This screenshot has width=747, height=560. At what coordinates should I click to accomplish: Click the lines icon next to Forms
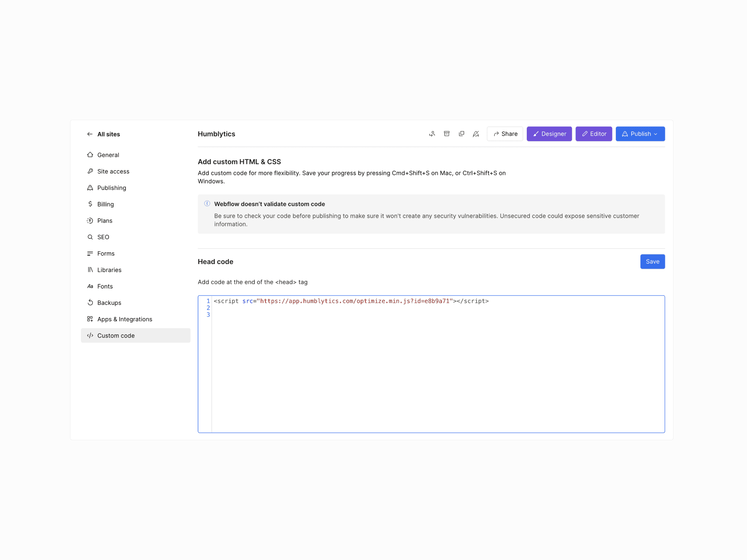pos(90,254)
